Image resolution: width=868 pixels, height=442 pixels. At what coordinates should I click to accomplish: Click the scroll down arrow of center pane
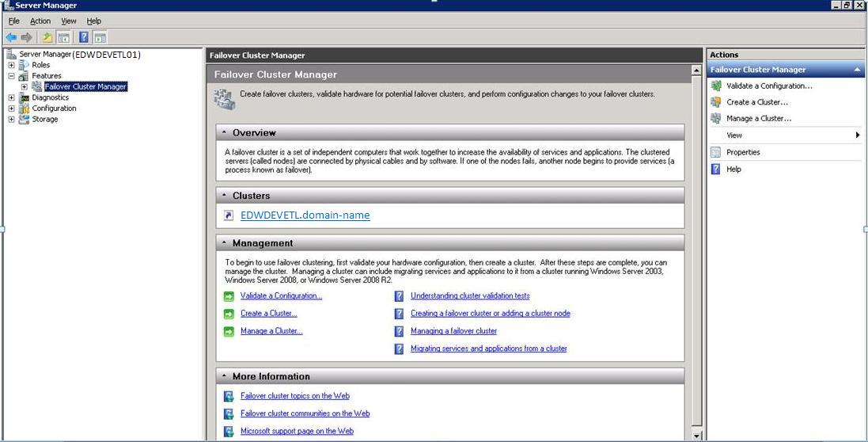pos(696,436)
